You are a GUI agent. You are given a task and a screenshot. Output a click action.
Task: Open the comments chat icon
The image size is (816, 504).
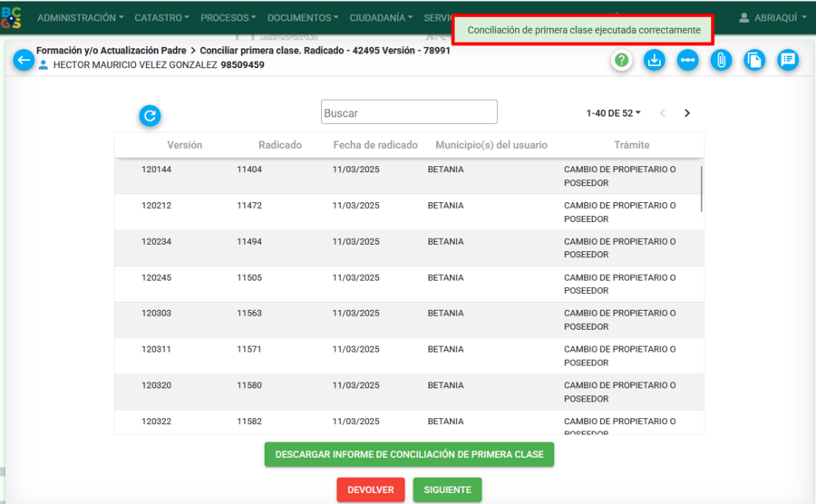point(788,61)
